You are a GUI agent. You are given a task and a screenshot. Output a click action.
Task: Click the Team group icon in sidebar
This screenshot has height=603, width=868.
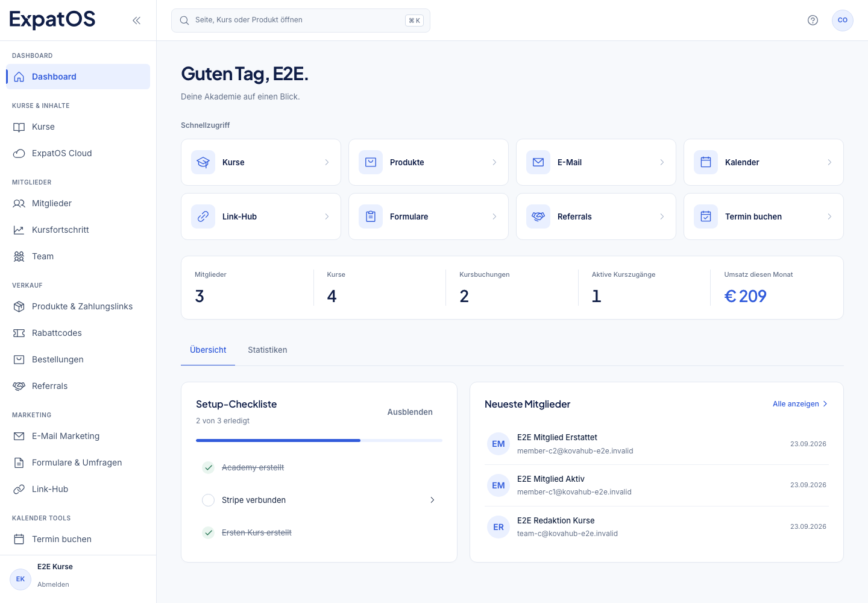click(x=19, y=256)
